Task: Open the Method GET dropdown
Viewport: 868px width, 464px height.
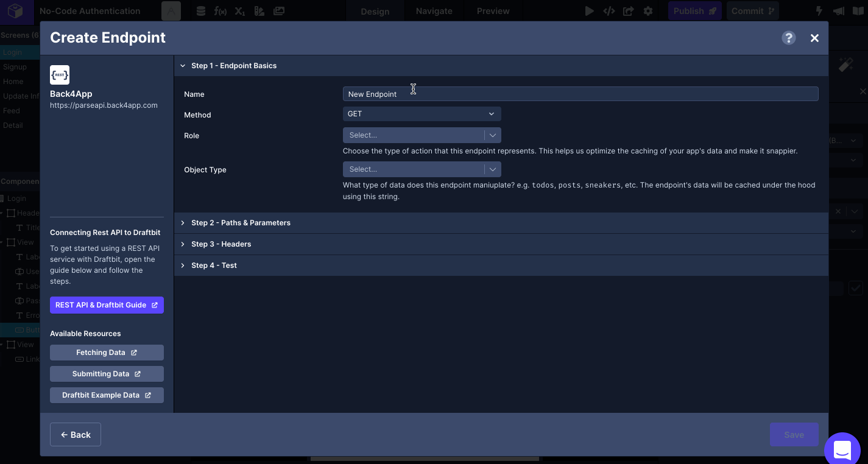Action: [x=422, y=114]
